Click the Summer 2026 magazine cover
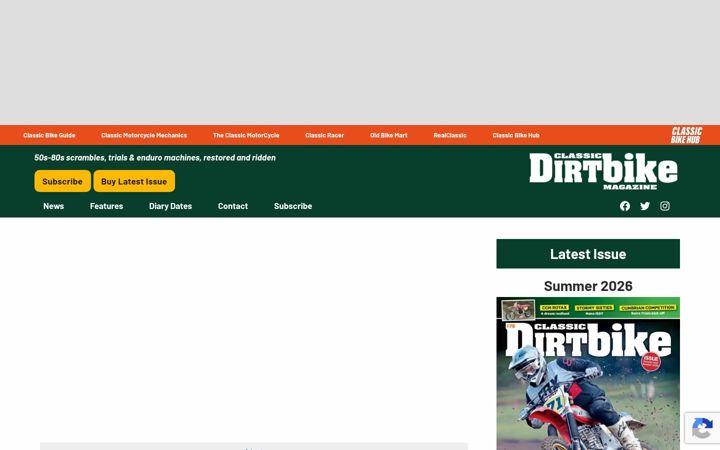 [x=588, y=373]
